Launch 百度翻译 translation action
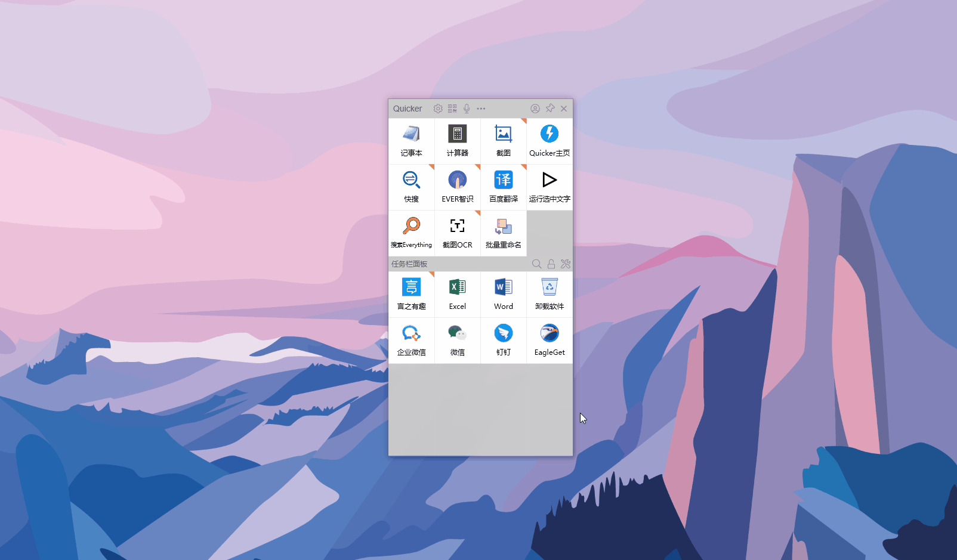957x560 pixels. [x=503, y=187]
